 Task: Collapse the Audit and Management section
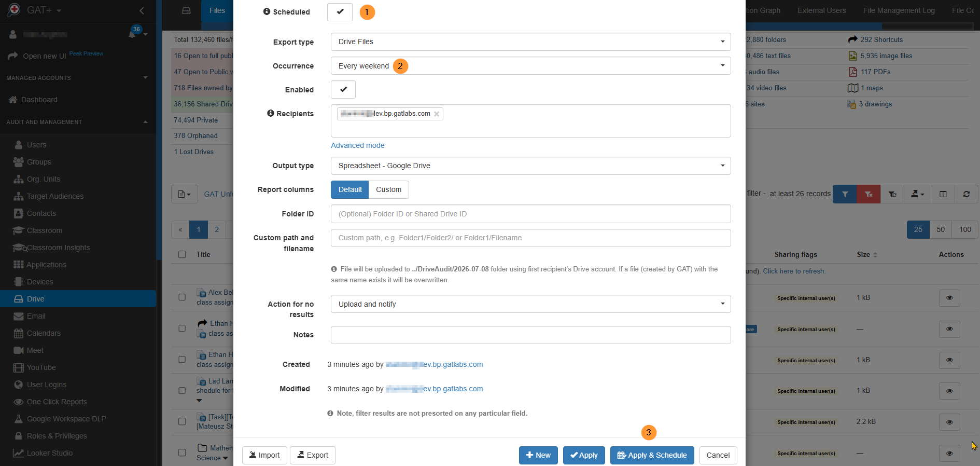point(145,122)
